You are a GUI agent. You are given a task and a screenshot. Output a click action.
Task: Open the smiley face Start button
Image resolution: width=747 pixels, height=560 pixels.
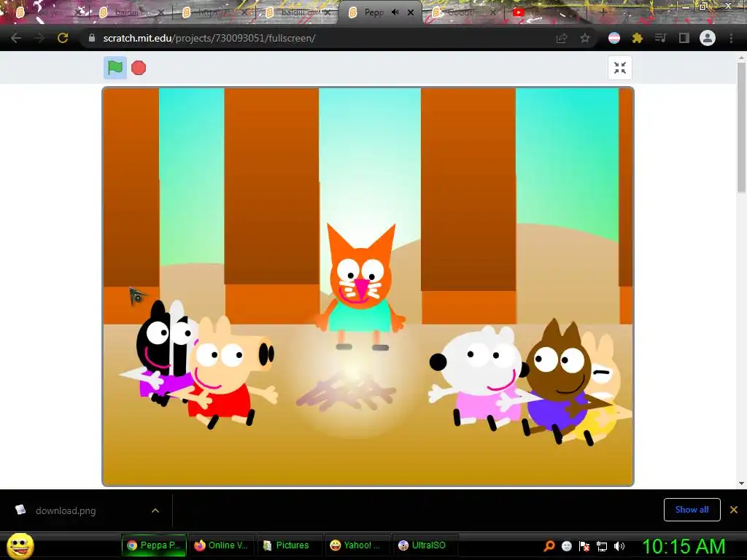click(20, 545)
